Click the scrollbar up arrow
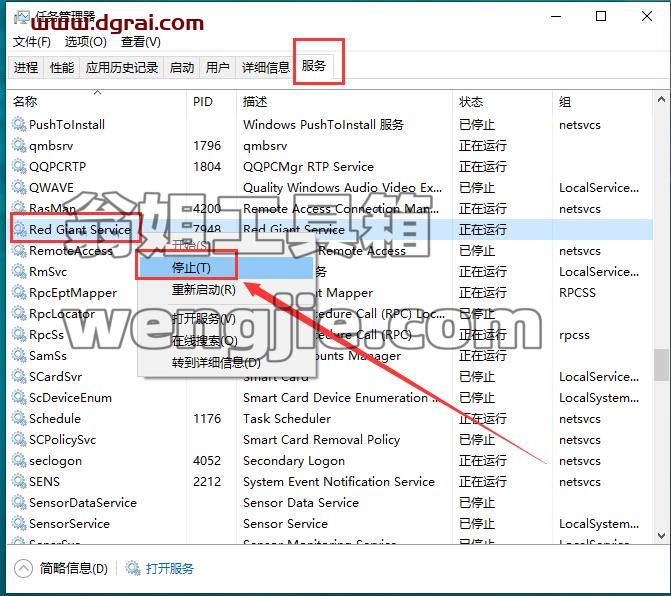The image size is (671, 596). [x=661, y=99]
